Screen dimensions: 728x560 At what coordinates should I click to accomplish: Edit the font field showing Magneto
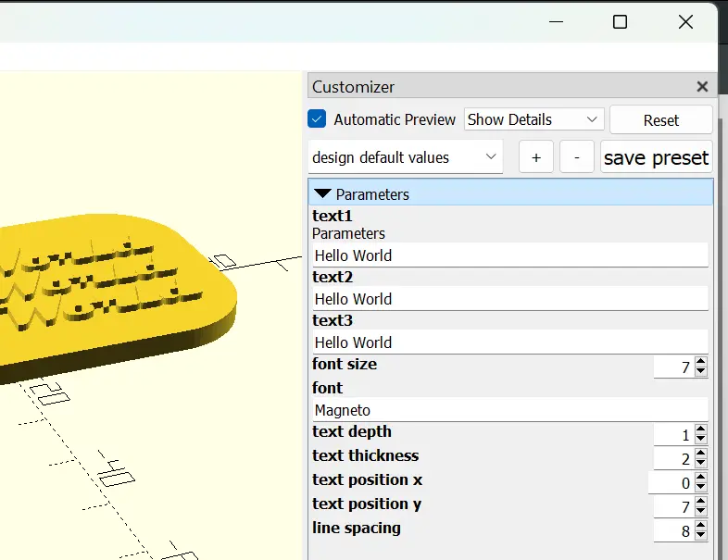tap(510, 410)
